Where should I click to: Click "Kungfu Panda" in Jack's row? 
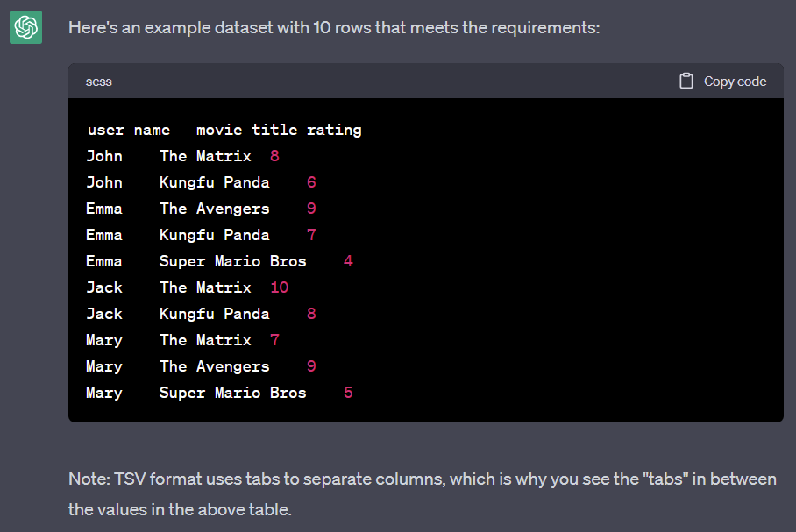pos(214,314)
